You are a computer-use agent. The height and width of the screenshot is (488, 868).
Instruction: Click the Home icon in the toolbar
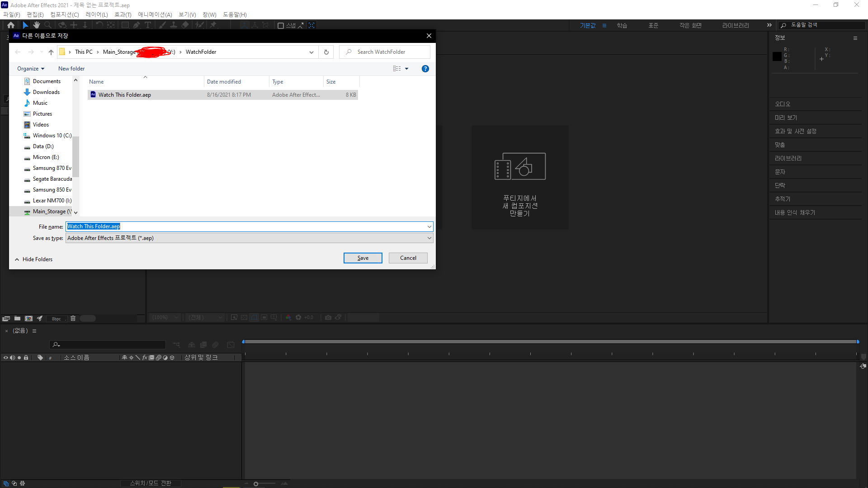pyautogui.click(x=11, y=25)
